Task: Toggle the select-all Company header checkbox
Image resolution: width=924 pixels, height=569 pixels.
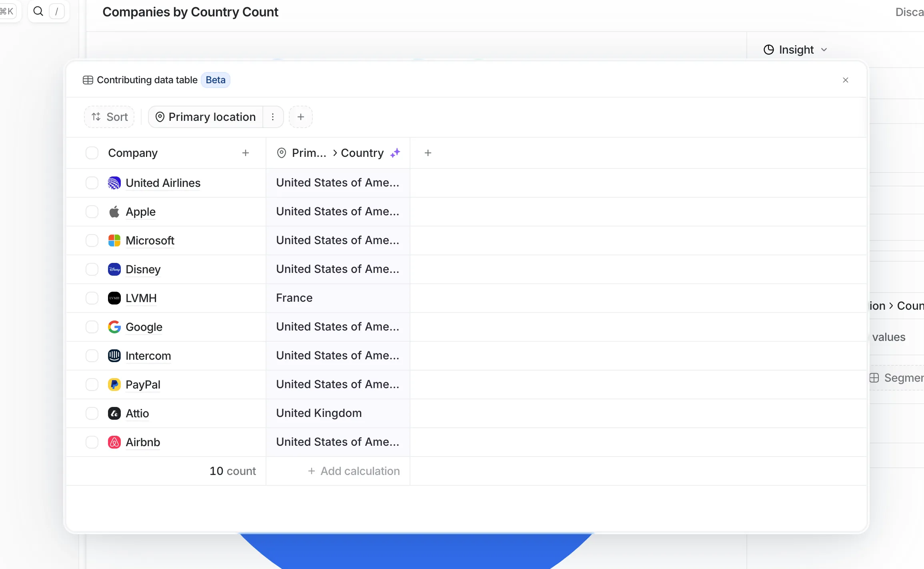Action: tap(92, 153)
